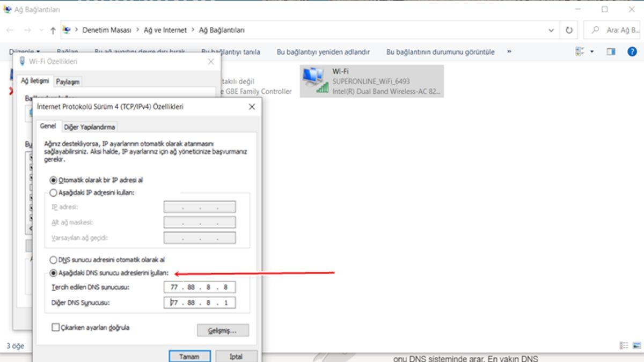Click the back navigation arrow
The width and height of the screenshot is (644, 362).
(10, 31)
